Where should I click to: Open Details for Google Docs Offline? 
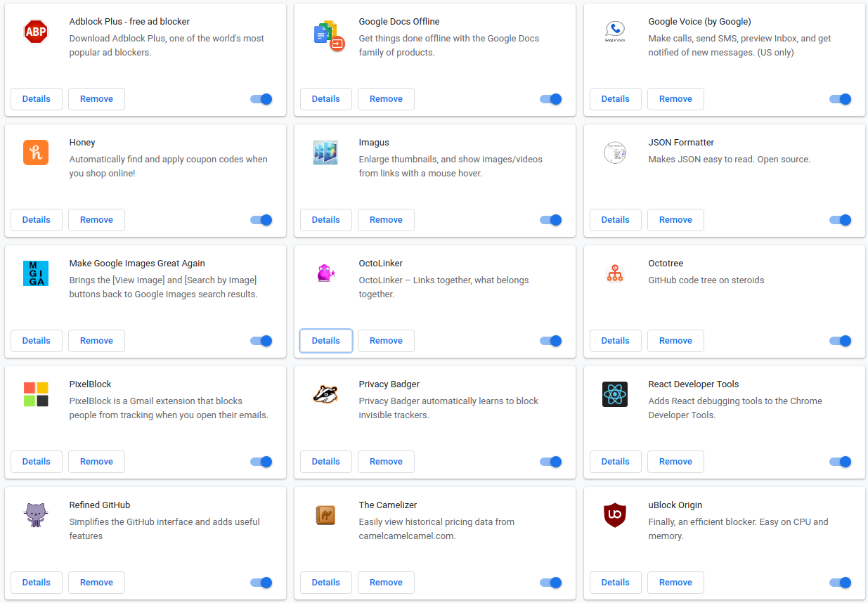(326, 99)
